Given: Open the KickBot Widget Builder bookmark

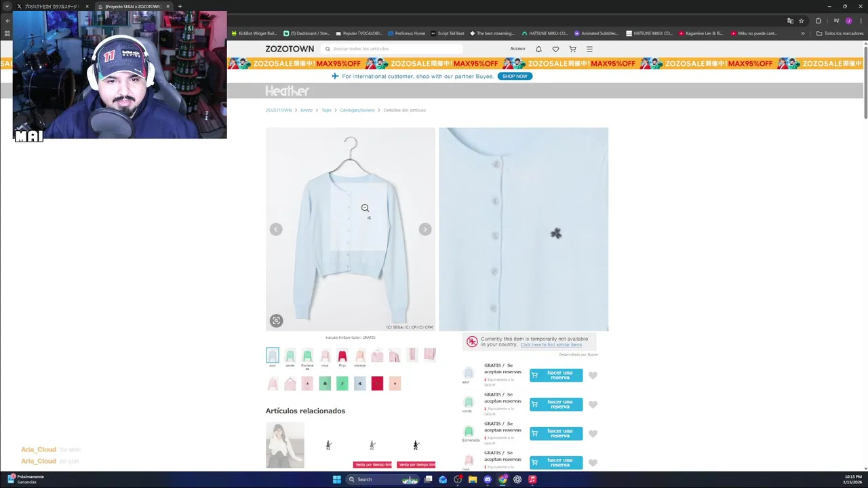Looking at the screenshot, I should pyautogui.click(x=254, y=33).
